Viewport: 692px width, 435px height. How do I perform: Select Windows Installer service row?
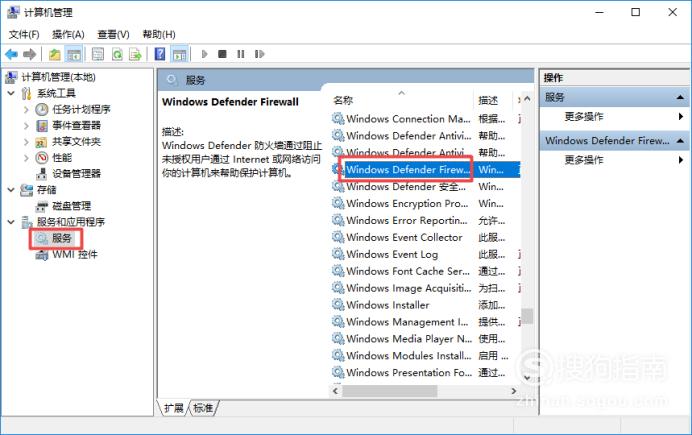(425, 305)
